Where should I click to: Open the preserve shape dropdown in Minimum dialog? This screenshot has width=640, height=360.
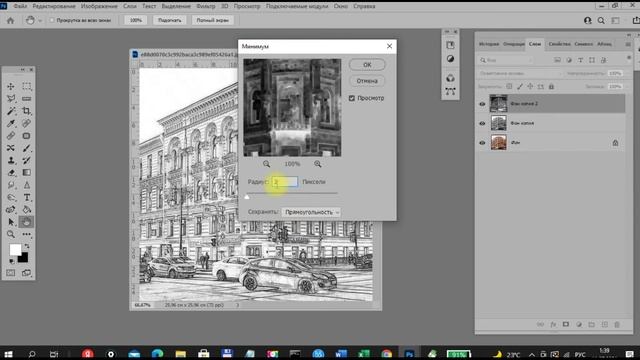[311, 212]
